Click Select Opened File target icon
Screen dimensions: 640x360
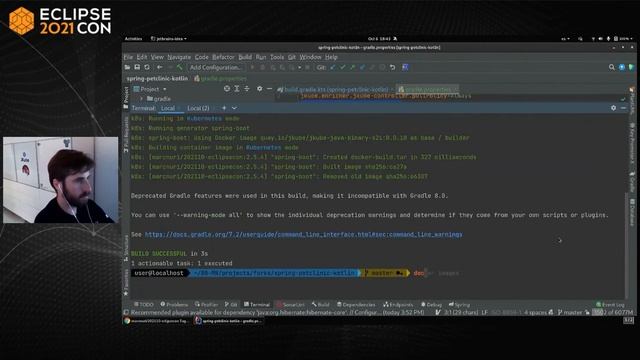227,89
